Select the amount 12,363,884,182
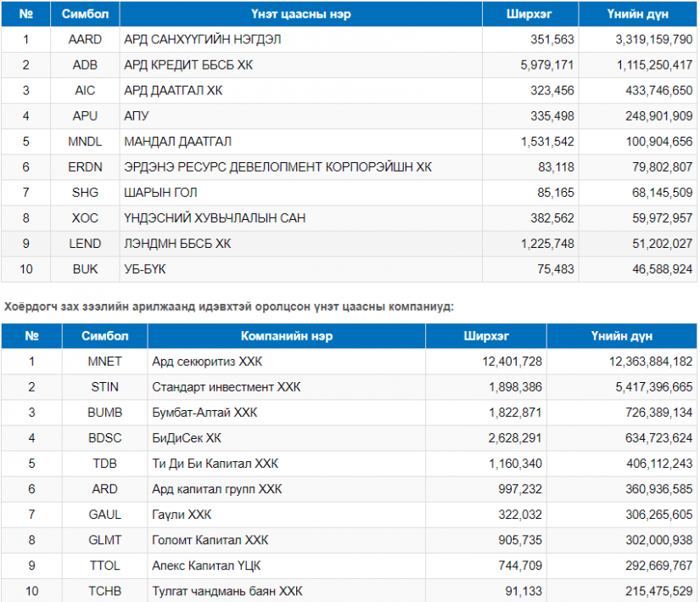Image resolution: width=700 pixels, height=602 pixels. tap(651, 362)
